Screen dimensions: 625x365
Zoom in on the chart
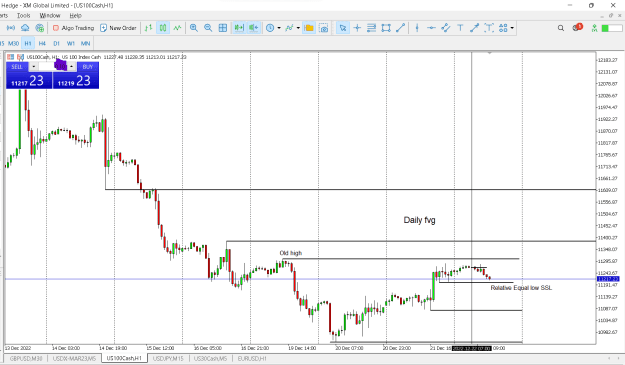click(x=194, y=28)
